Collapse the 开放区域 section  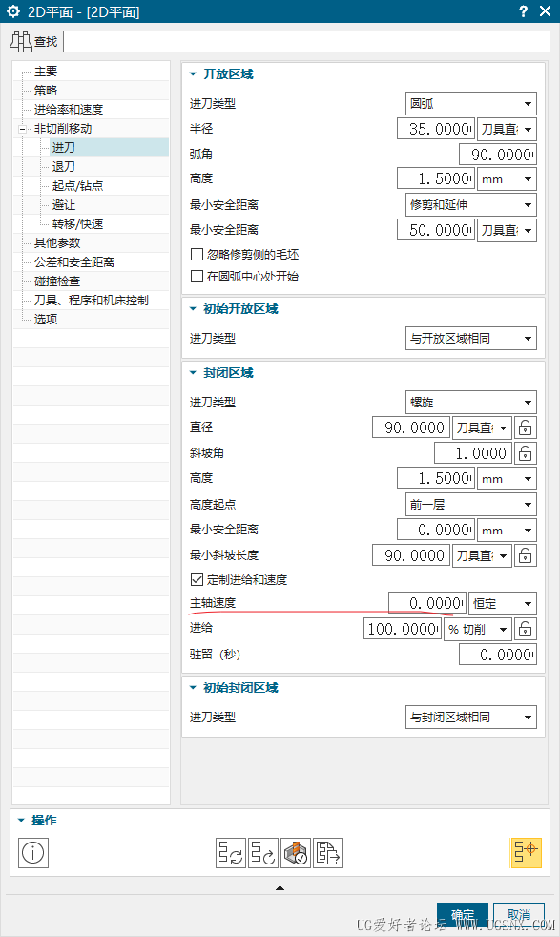pos(193,74)
